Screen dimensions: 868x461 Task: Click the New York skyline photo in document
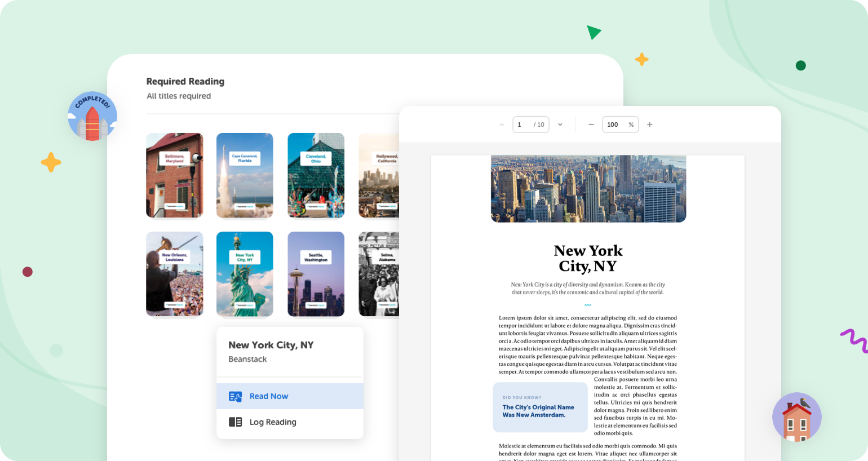point(588,189)
